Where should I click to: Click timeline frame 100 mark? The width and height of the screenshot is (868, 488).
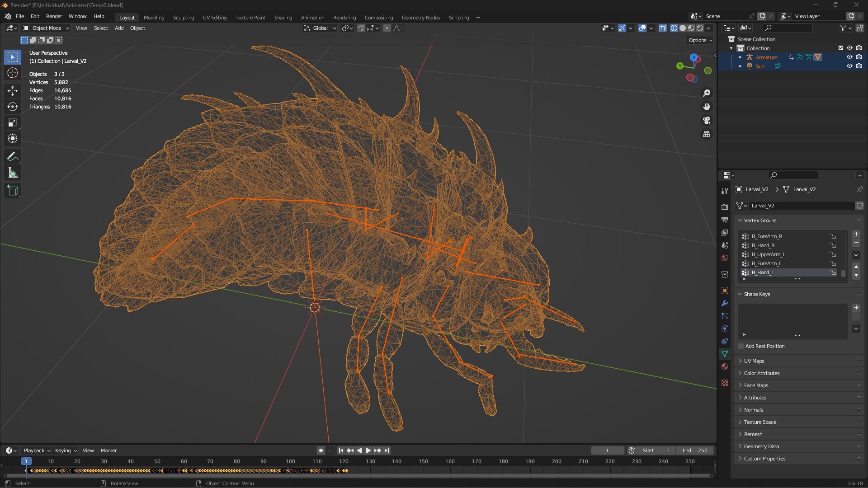(290, 461)
